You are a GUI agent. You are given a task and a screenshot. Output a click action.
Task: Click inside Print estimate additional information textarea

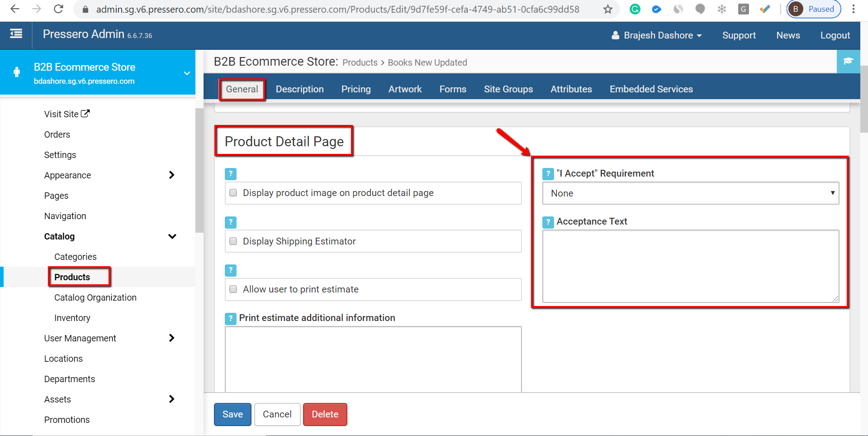[373, 359]
